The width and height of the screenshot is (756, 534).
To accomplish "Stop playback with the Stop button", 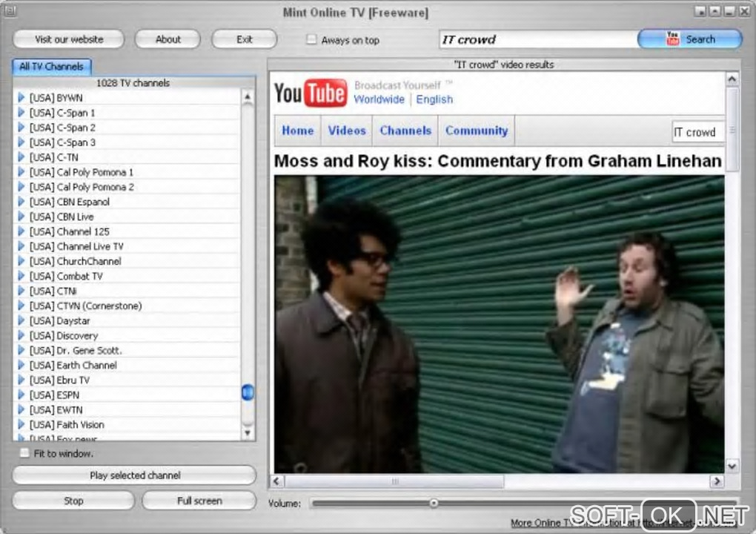I will (x=73, y=501).
